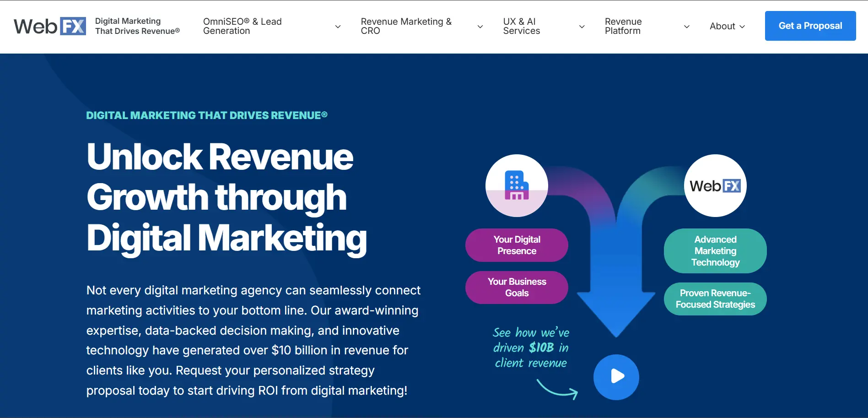868x418 pixels.
Task: Open the 'Revenue Platform' menu
Action: coord(623,26)
